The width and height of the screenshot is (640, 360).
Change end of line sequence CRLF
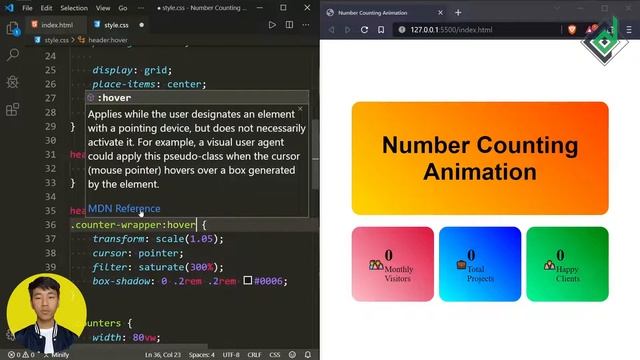pos(254,355)
